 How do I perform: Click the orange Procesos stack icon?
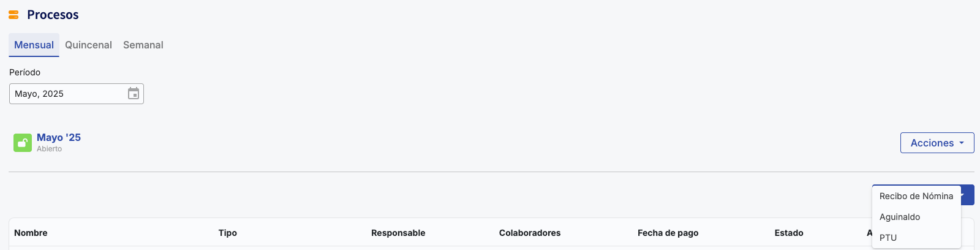tap(13, 15)
